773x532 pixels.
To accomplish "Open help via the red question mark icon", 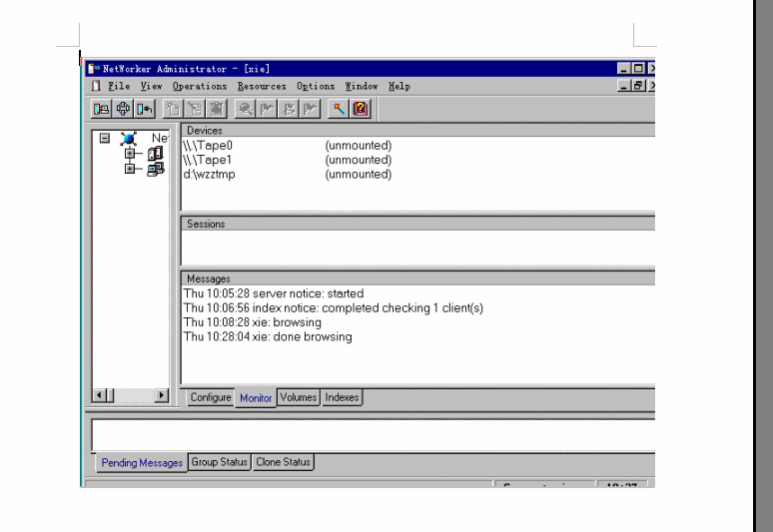I will click(361, 108).
